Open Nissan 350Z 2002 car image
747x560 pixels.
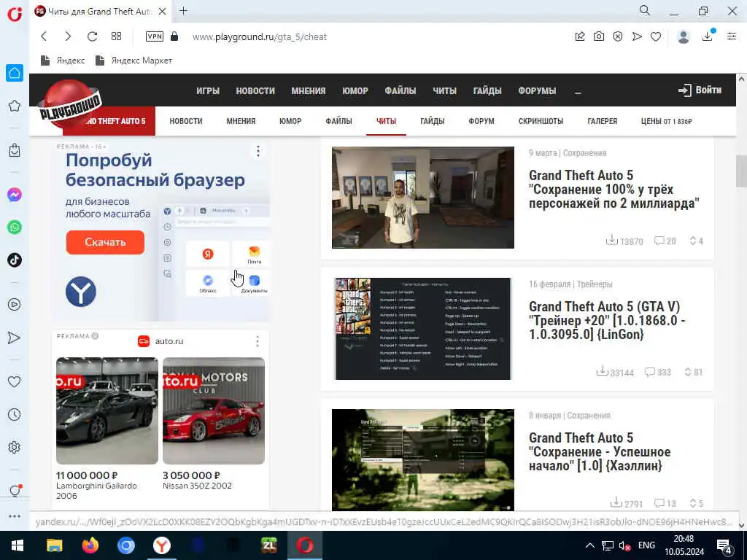click(x=214, y=411)
